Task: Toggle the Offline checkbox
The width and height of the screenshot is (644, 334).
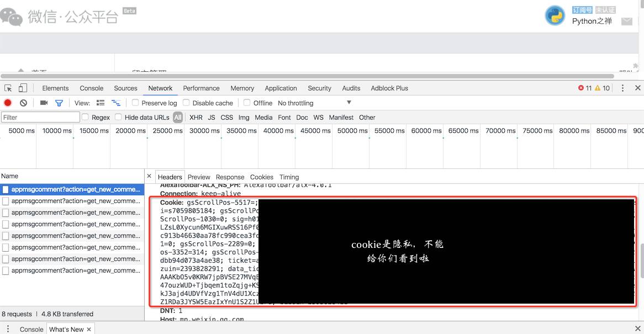Action: [247, 103]
